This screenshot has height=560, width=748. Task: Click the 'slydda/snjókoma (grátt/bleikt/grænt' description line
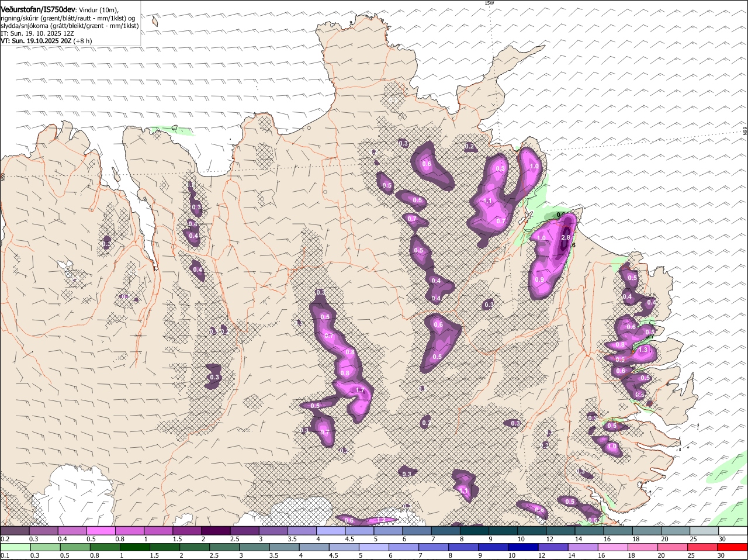(x=70, y=26)
